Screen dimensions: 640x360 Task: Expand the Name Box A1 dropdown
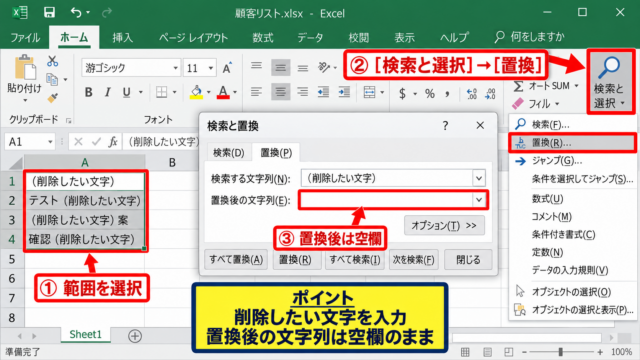coord(50,142)
